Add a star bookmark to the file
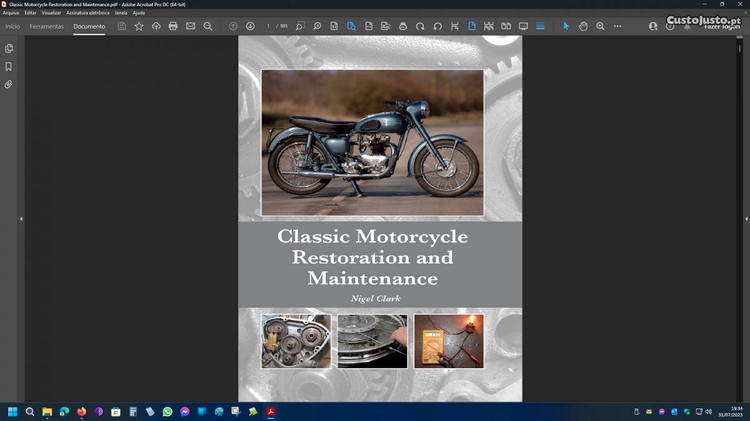This screenshot has height=421, width=750. coord(139,26)
